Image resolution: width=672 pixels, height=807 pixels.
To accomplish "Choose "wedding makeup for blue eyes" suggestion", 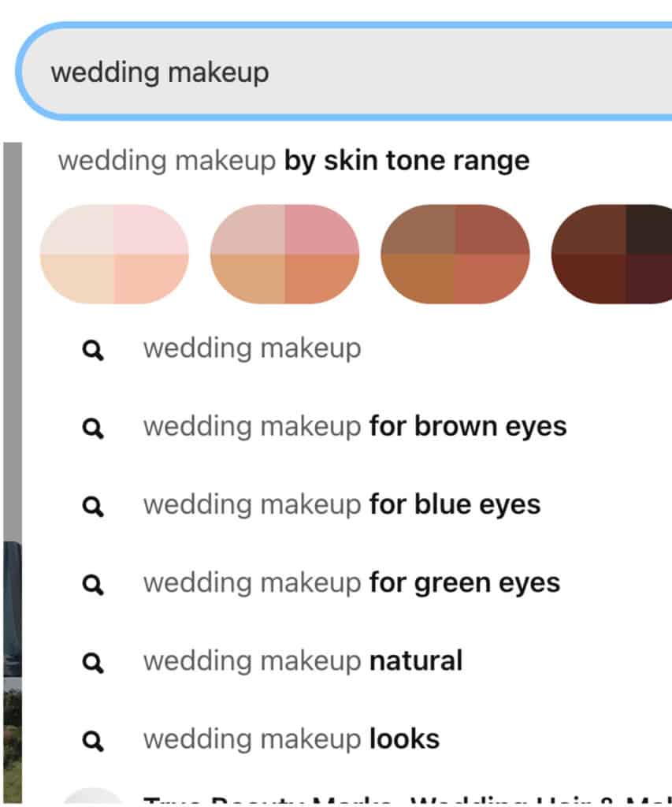I will [x=342, y=504].
